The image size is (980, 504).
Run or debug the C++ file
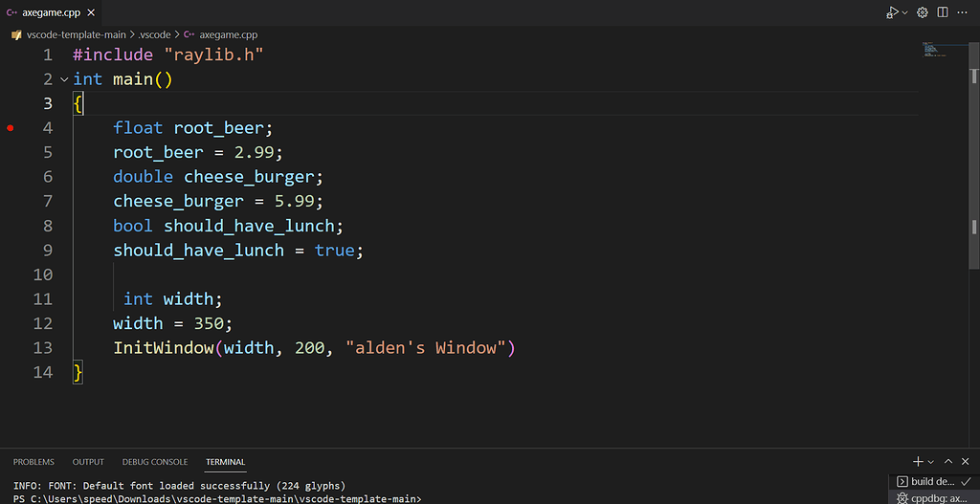tap(891, 12)
